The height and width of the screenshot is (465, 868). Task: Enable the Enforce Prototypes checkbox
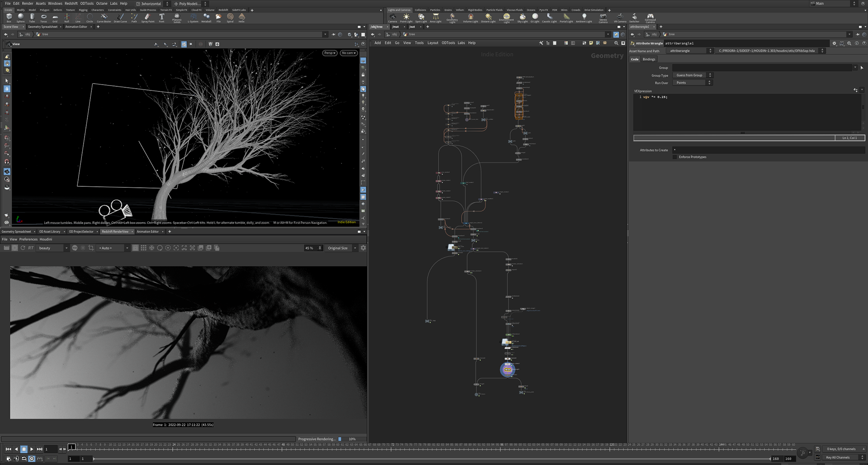pyautogui.click(x=675, y=157)
